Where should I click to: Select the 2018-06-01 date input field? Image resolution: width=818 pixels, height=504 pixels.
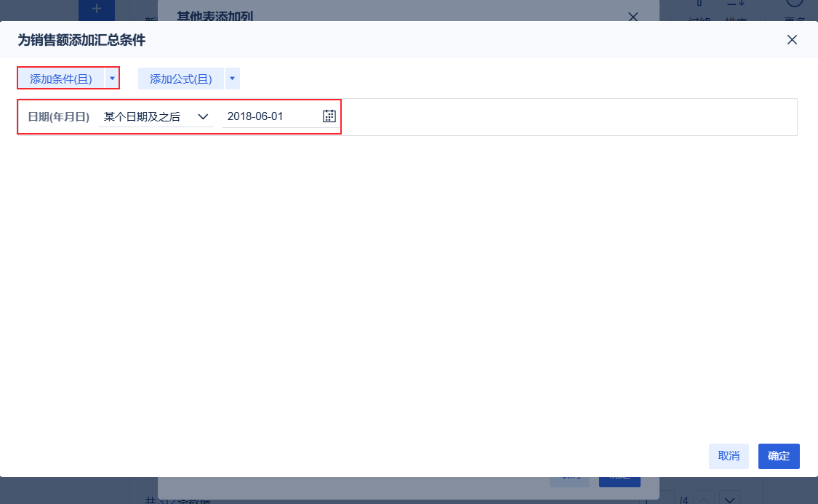(x=269, y=116)
